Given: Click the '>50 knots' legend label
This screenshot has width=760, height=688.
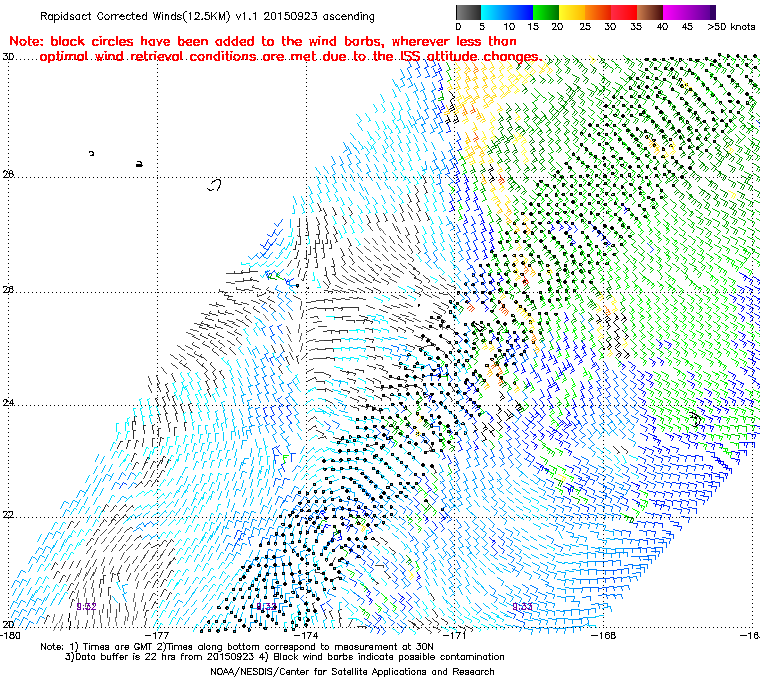Looking at the screenshot, I should [x=731, y=27].
